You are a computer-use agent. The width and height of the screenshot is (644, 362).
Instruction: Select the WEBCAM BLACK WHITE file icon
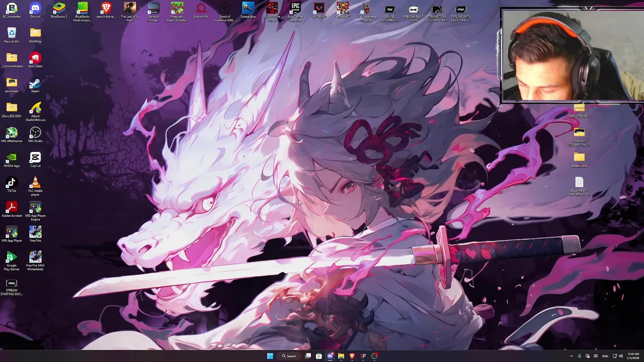click(414, 13)
